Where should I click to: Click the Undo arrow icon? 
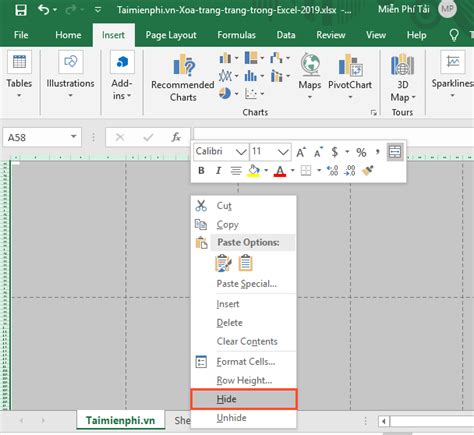pyautogui.click(x=44, y=10)
